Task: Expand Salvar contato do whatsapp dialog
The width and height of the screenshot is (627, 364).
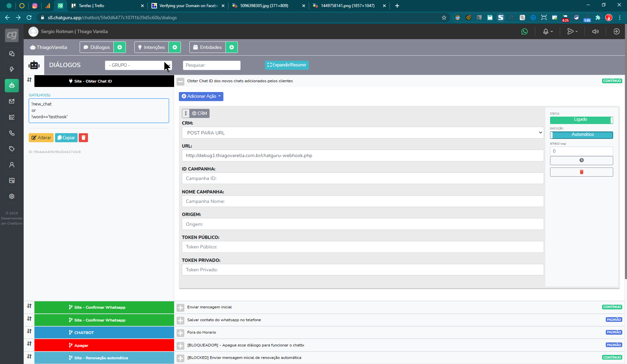Action: coord(181,320)
